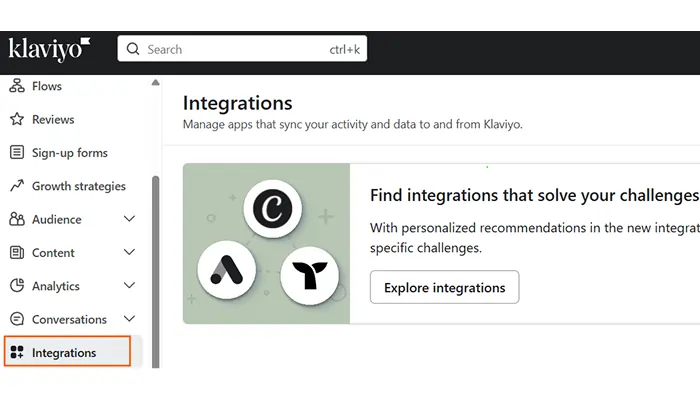Click the Explore integrations button
Screen dimensions: 700x400
(444, 288)
